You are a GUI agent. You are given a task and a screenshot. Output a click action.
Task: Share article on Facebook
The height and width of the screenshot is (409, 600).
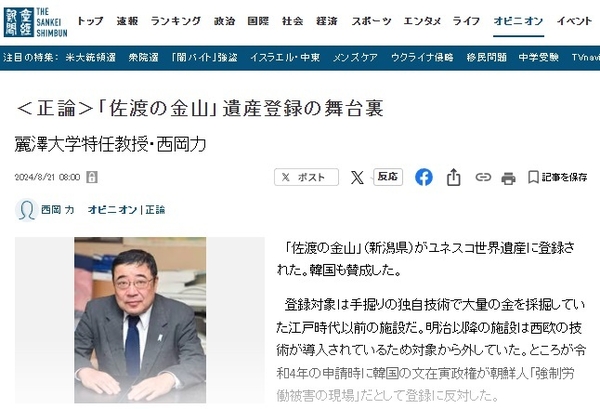click(424, 178)
